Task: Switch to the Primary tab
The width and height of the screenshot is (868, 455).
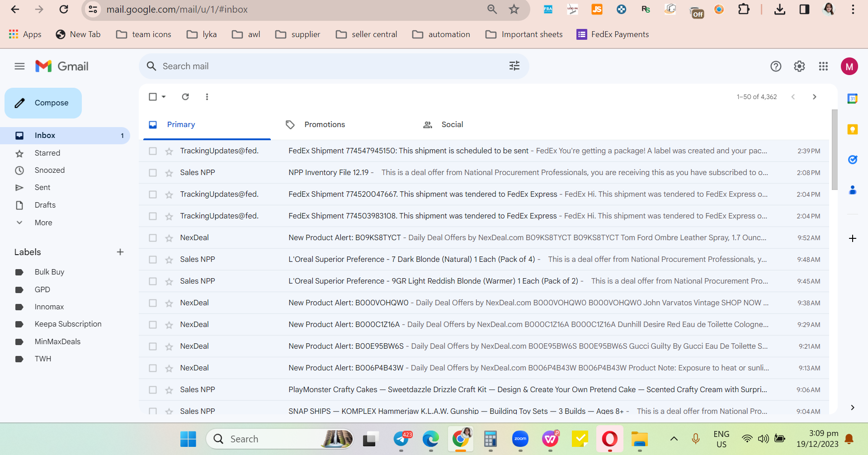Action: point(207,125)
